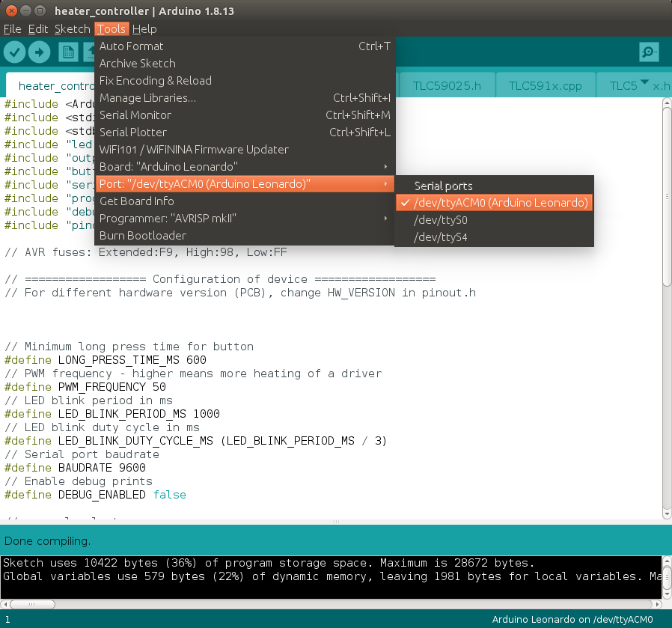Click the New sketch toolbar icon
Screen dimensions: 672x628
[x=68, y=52]
